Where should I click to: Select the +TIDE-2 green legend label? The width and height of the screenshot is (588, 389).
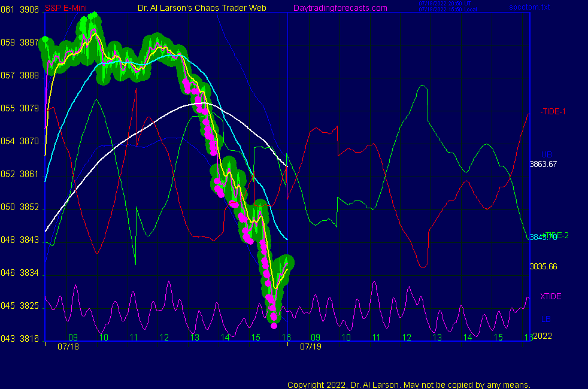(x=554, y=235)
